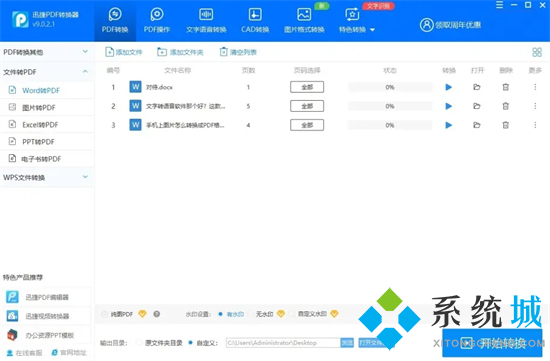Click 开始转换 start conversion button
The image size is (550, 361).
(492, 343)
